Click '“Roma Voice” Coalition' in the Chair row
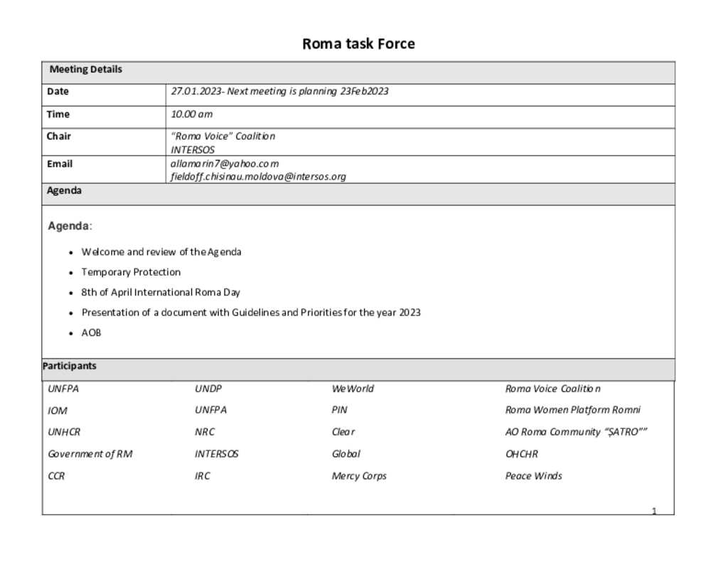The height and width of the screenshot is (562, 728). coord(223,136)
